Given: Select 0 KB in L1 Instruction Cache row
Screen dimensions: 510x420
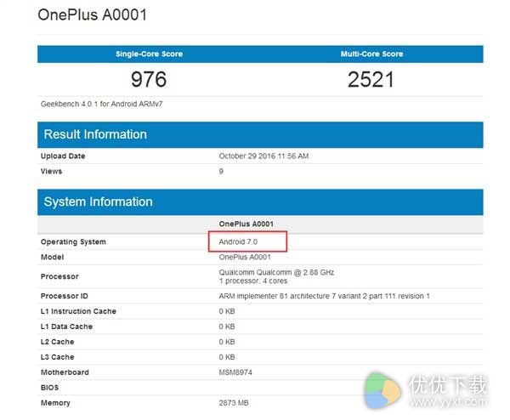Looking at the screenshot, I should [x=227, y=311].
